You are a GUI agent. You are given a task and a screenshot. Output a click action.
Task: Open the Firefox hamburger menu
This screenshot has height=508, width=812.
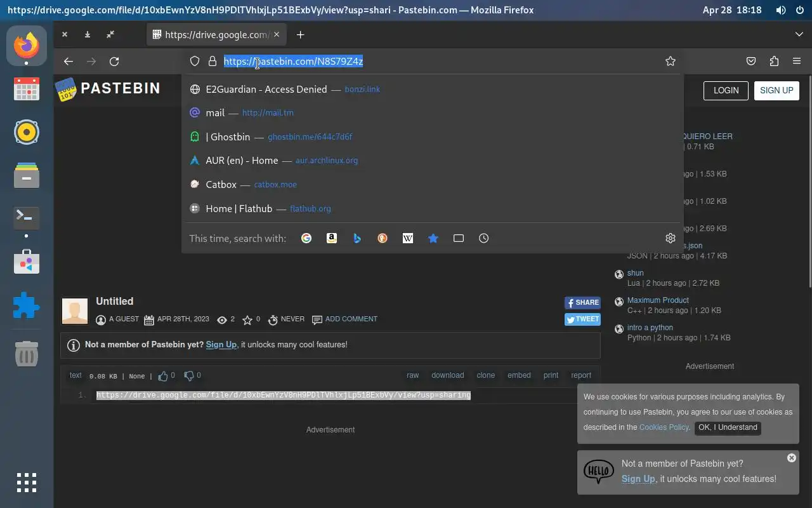coord(797,62)
